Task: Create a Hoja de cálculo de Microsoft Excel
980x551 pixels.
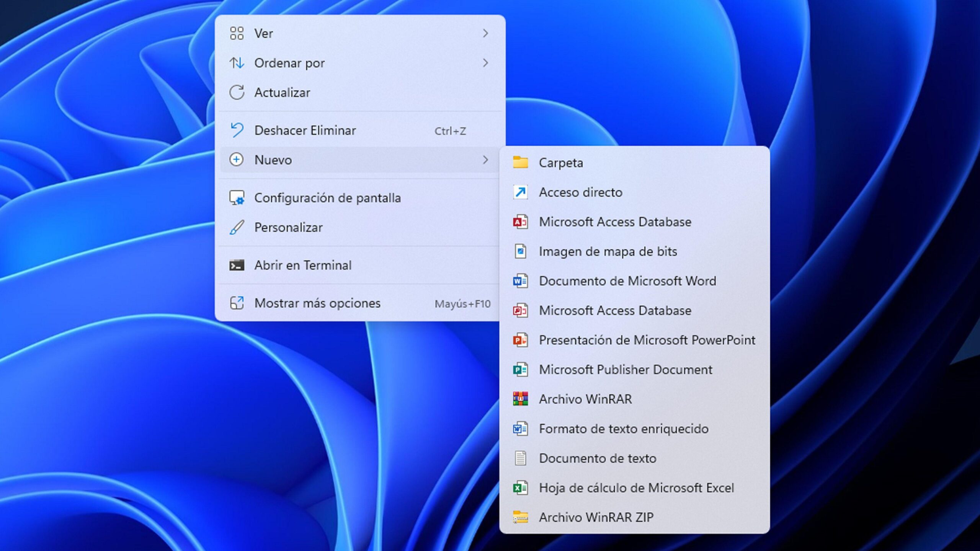Action: pyautogui.click(x=634, y=488)
